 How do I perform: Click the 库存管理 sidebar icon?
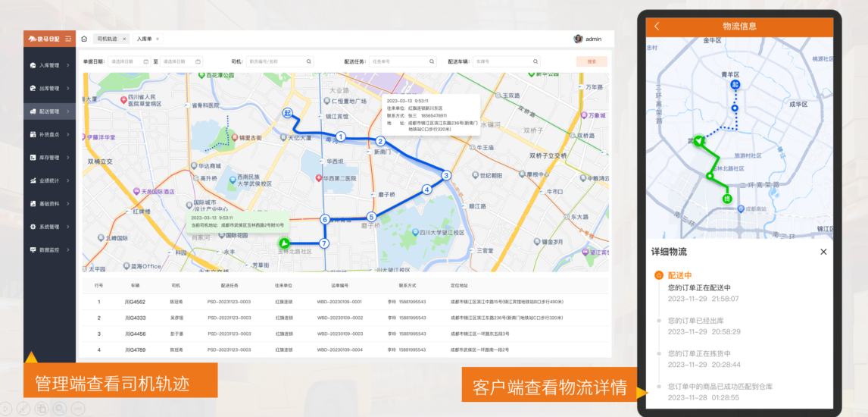(33, 157)
